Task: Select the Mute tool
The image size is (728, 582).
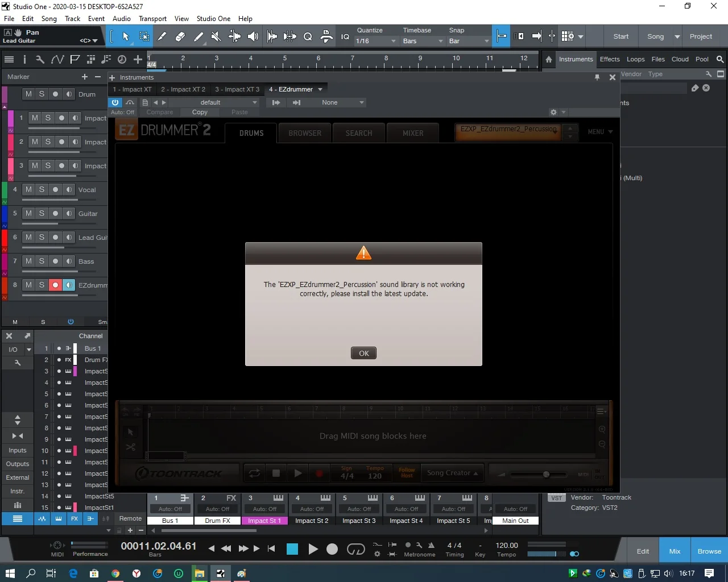Action: click(x=216, y=36)
